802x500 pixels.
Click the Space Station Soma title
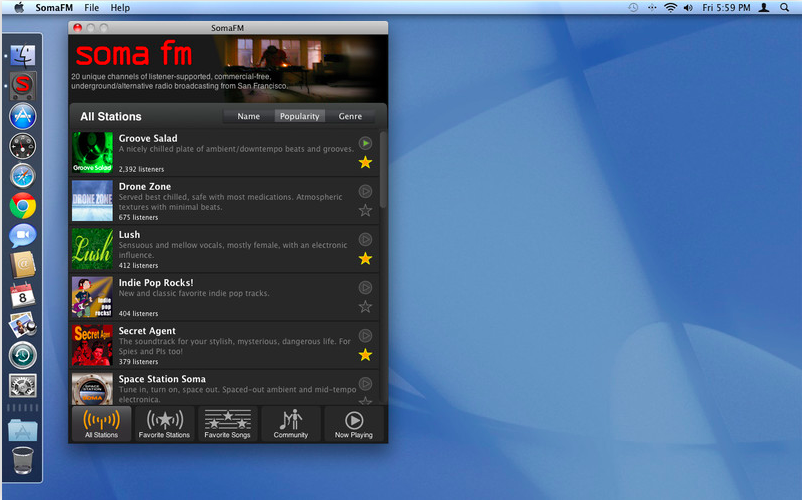click(x=162, y=379)
